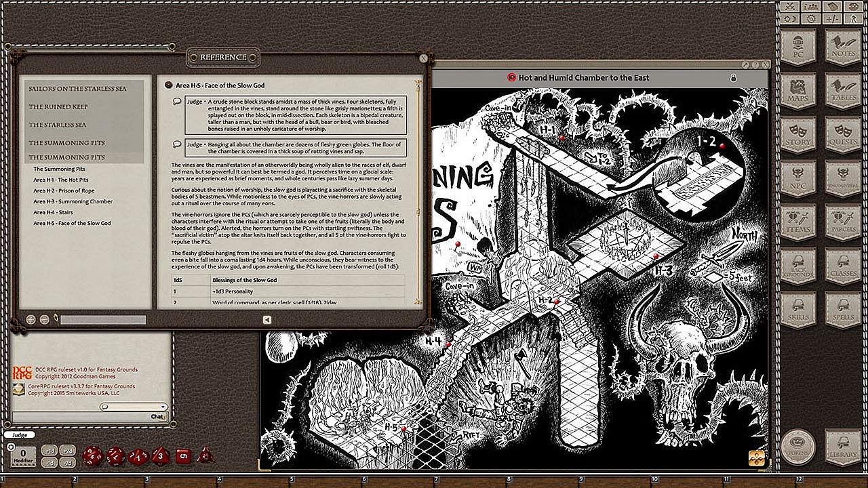Open the Items panel

coord(798,222)
